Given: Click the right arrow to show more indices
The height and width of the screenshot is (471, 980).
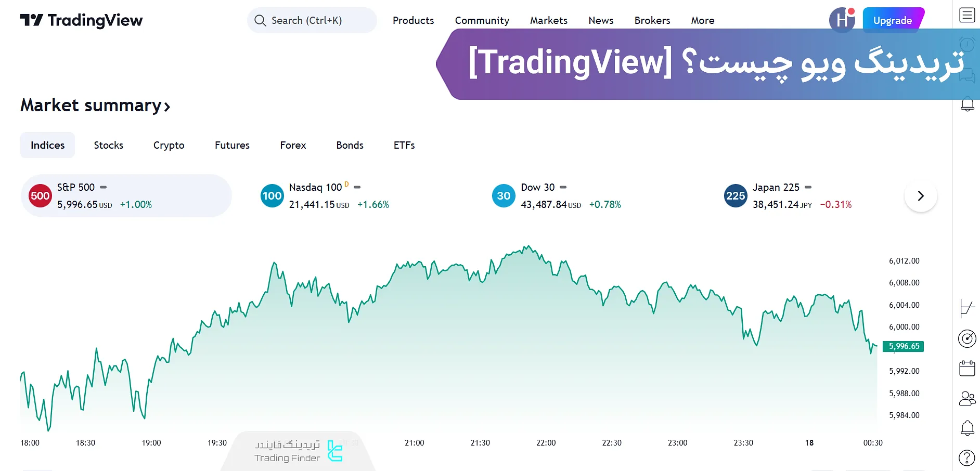Looking at the screenshot, I should 921,196.
